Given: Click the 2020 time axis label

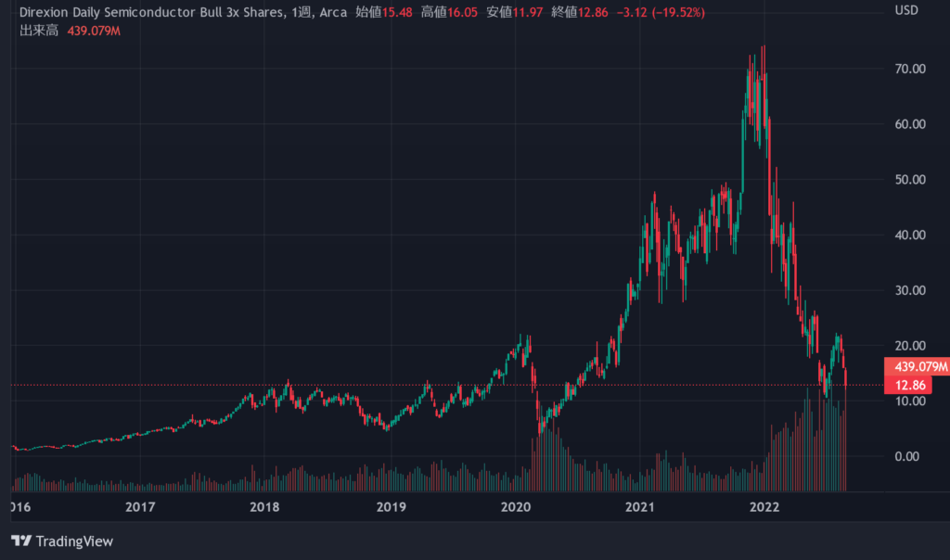Looking at the screenshot, I should (x=516, y=507).
